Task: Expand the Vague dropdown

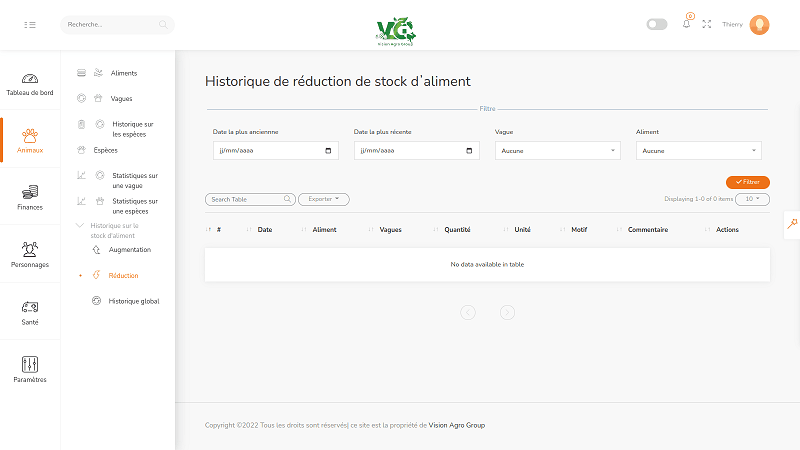Action: click(x=558, y=151)
